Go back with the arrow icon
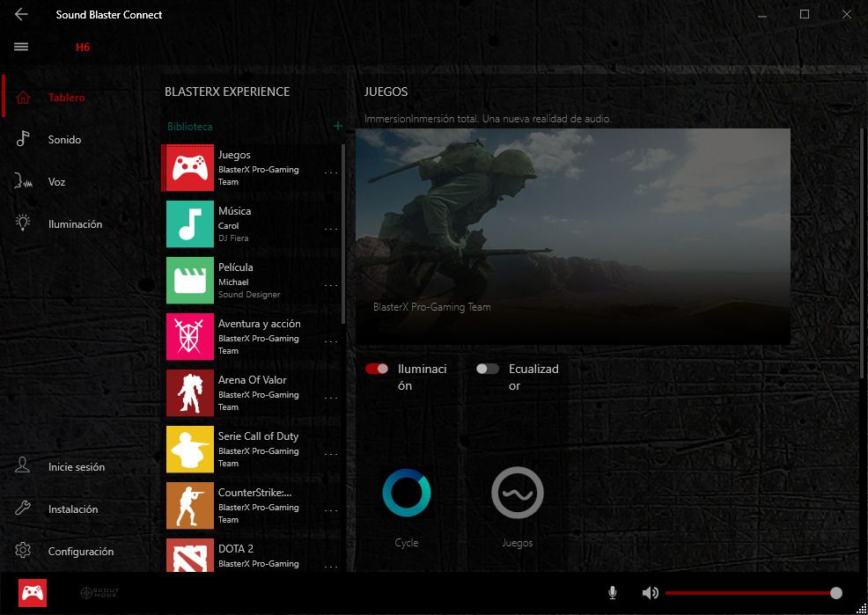The image size is (868, 615). (x=21, y=14)
